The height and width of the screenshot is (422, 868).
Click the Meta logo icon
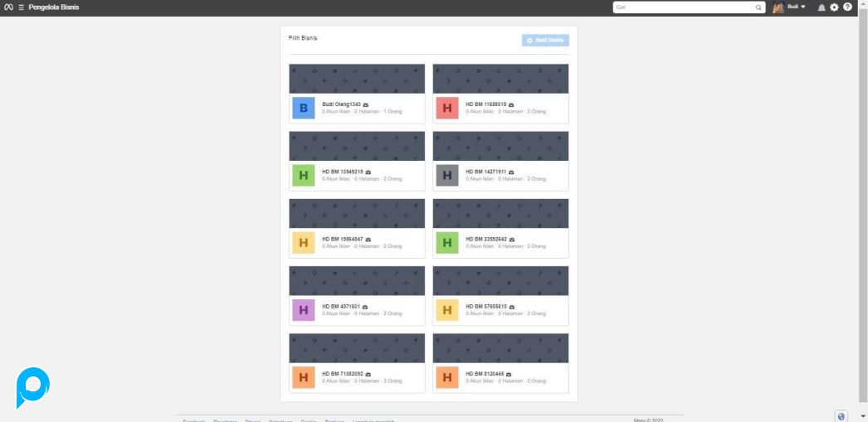[x=8, y=7]
